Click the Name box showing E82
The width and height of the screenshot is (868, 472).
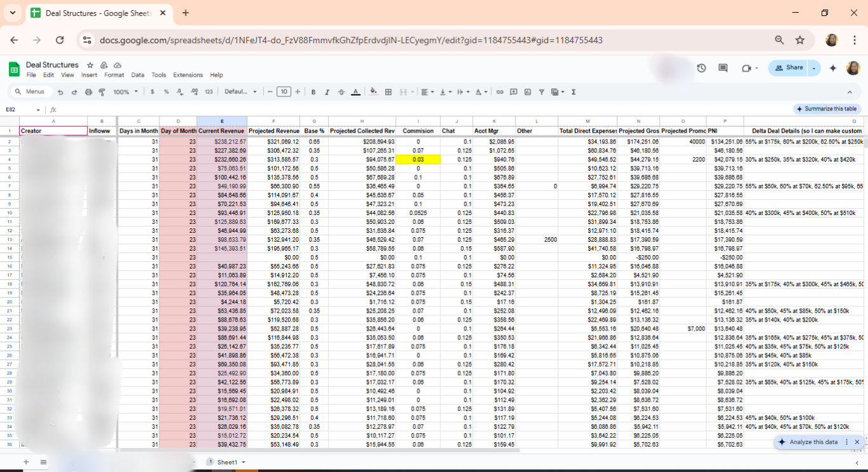[22, 110]
